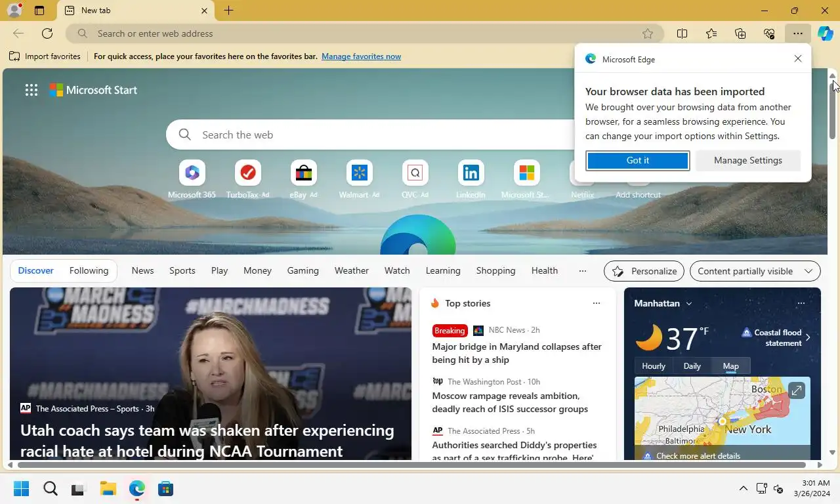Select the Shopping category

point(495,270)
